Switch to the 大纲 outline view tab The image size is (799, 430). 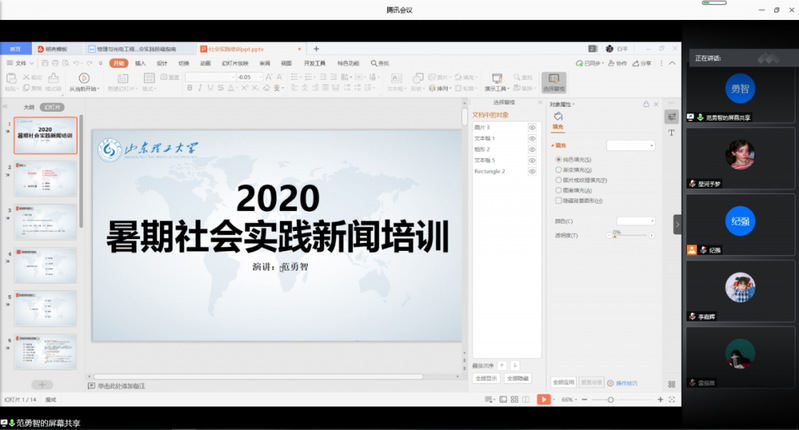click(x=29, y=106)
